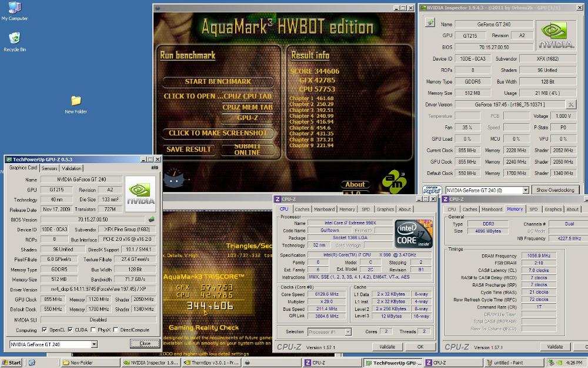
Task: Open the Windows Start menu
Action: tap(12, 363)
